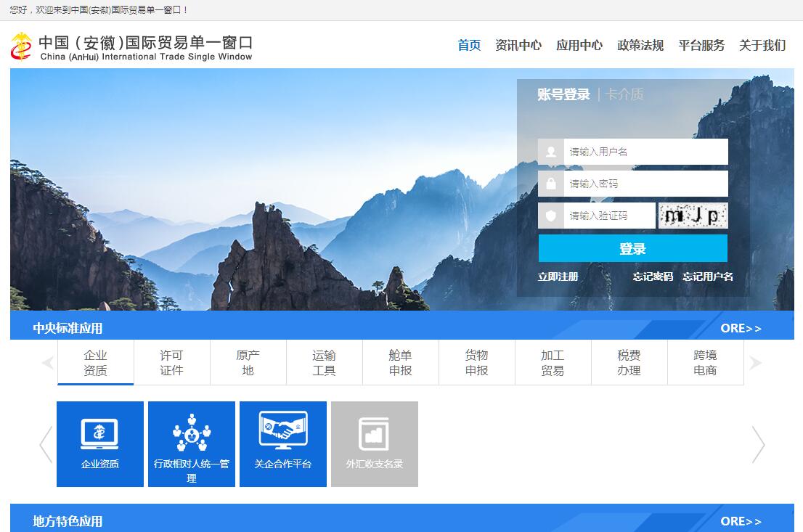This screenshot has height=532, width=803.
Task: Open the 行政相对人统一管理 tile
Action: pos(192,443)
